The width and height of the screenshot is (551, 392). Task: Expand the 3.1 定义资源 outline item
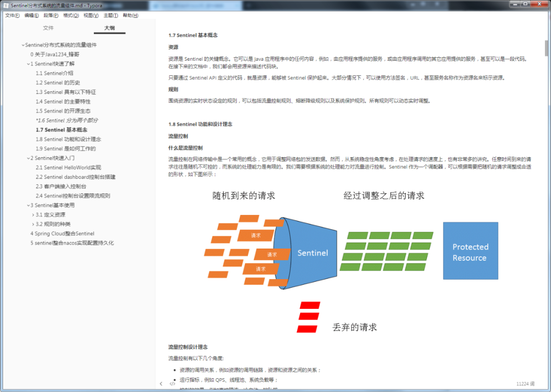pos(33,215)
